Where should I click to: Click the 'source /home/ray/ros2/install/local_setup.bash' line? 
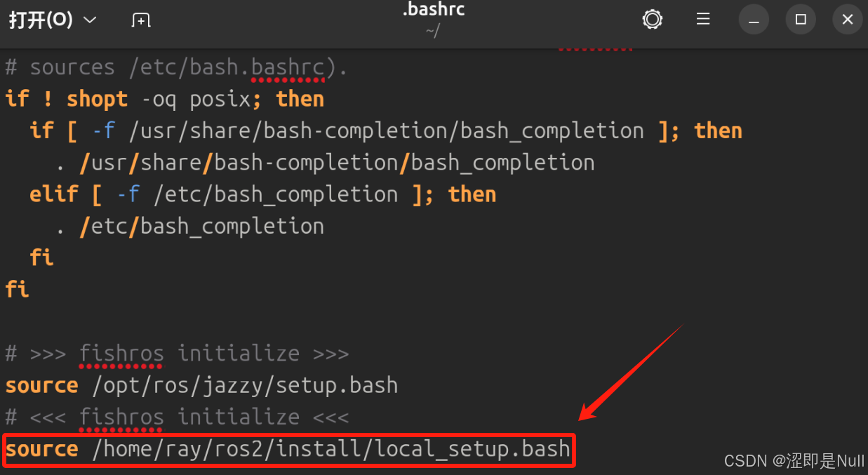pyautogui.click(x=288, y=449)
